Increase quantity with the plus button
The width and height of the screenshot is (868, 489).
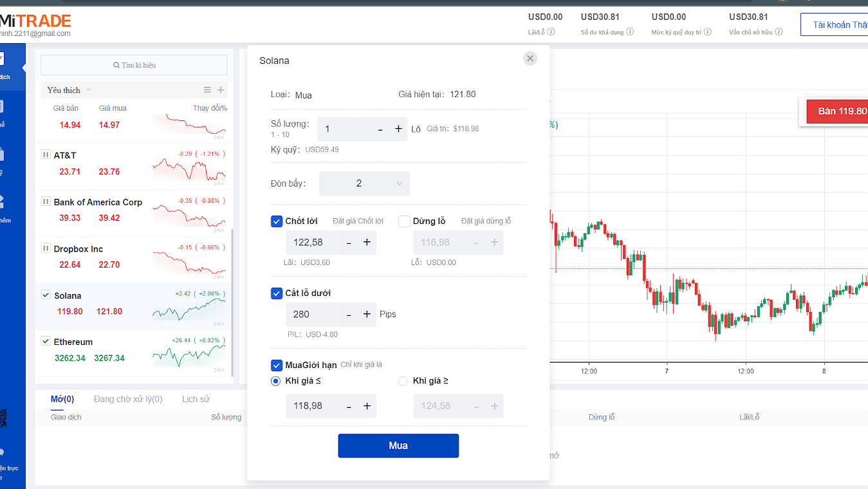398,129
